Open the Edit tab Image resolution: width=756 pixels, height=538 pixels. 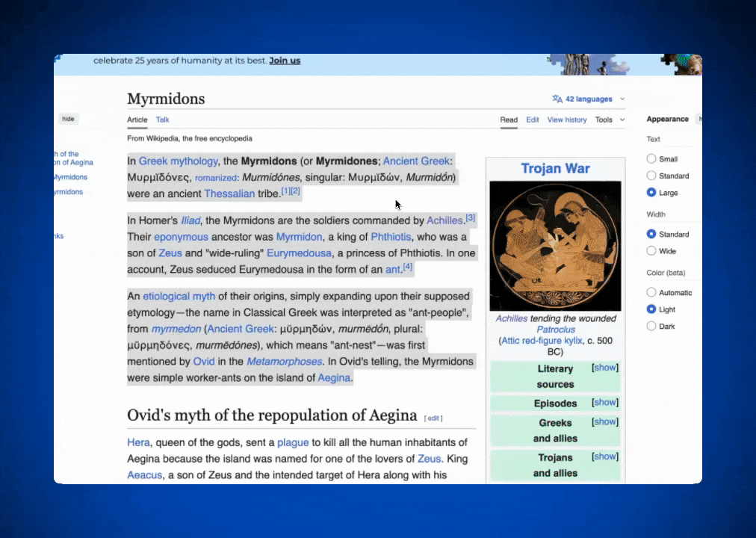533,120
